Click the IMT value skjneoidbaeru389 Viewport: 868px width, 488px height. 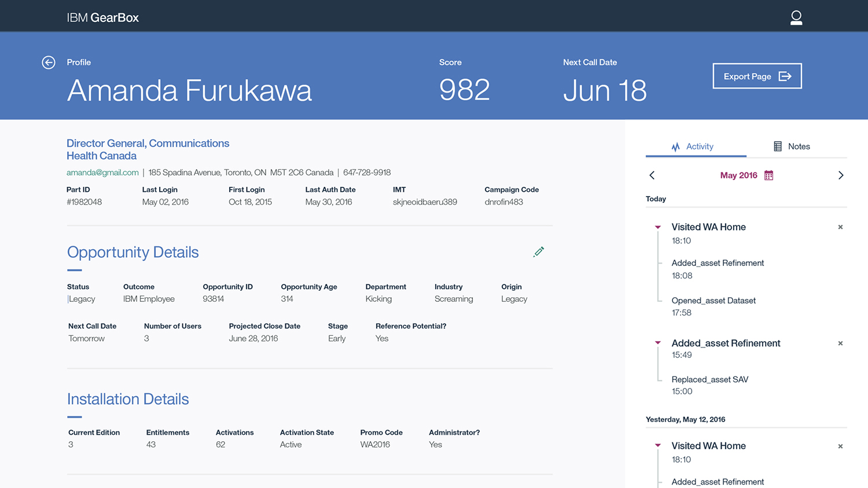pos(425,202)
